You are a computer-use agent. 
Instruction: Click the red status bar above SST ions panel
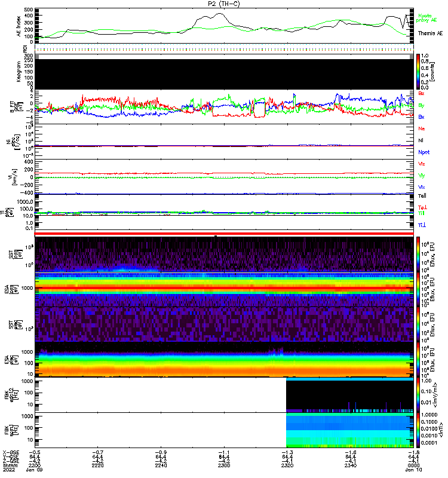(x=224, y=234)
